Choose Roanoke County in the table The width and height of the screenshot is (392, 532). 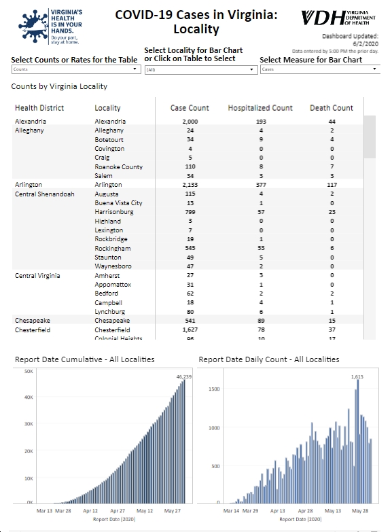tap(118, 166)
